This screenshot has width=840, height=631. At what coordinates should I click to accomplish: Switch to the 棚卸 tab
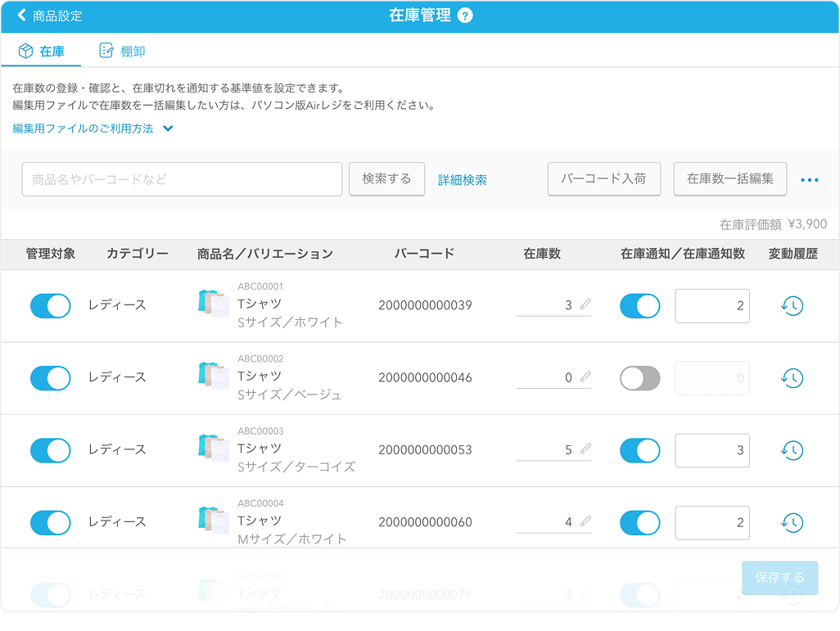click(122, 52)
